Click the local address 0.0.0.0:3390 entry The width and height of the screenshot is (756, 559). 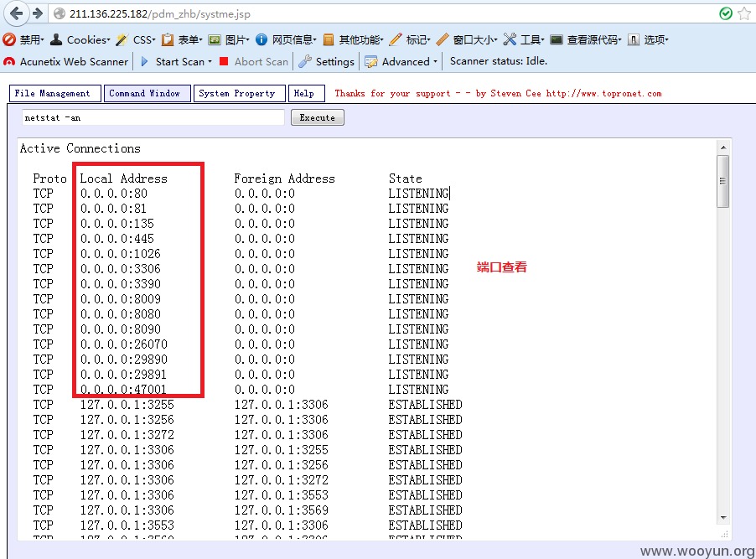[121, 283]
